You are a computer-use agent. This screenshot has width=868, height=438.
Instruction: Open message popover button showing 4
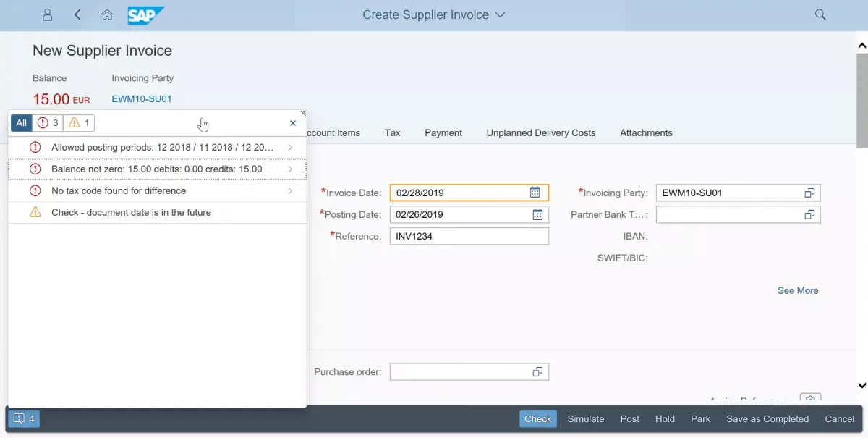tap(24, 418)
